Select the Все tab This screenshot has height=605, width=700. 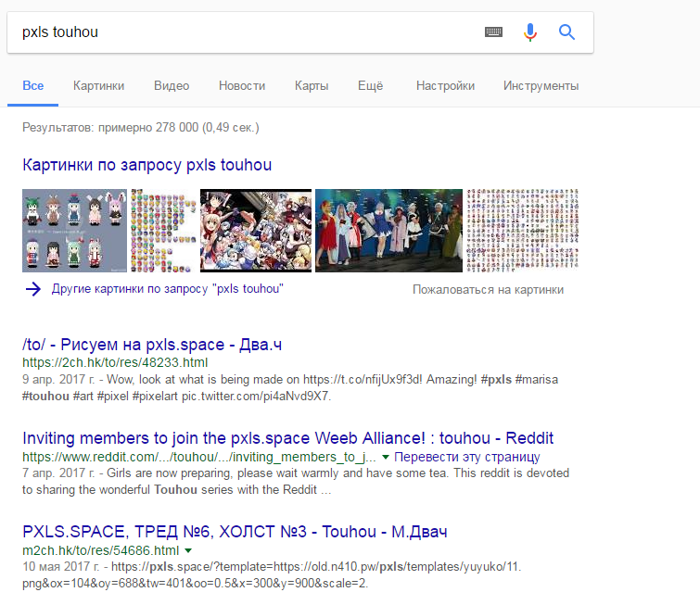33,85
